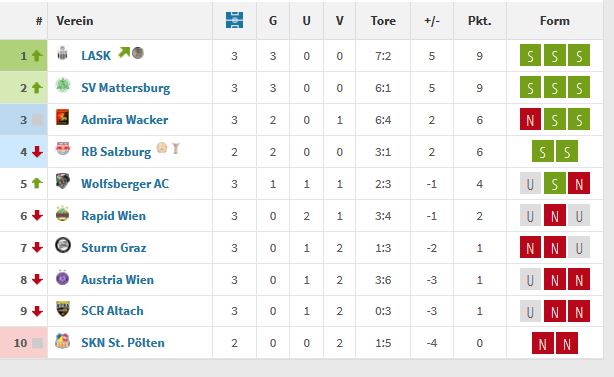This screenshot has width=614, height=377.
Task: Click the Sturm Graz round crest
Action: point(63,245)
